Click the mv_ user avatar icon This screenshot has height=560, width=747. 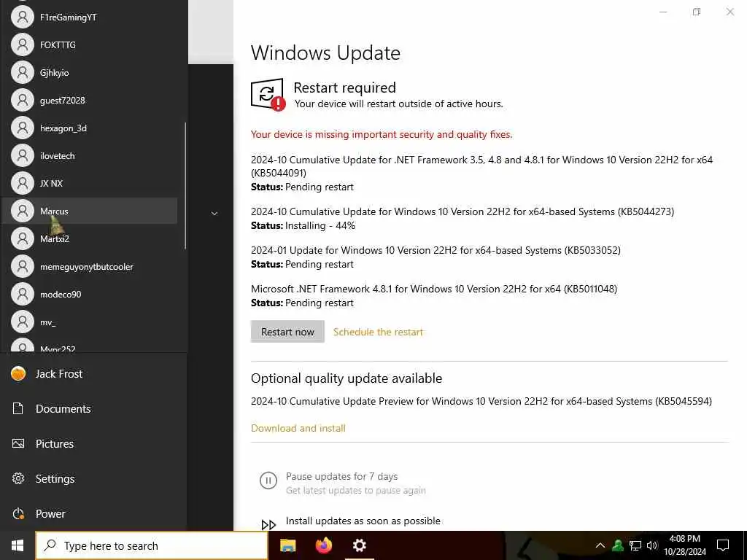pos(23,322)
